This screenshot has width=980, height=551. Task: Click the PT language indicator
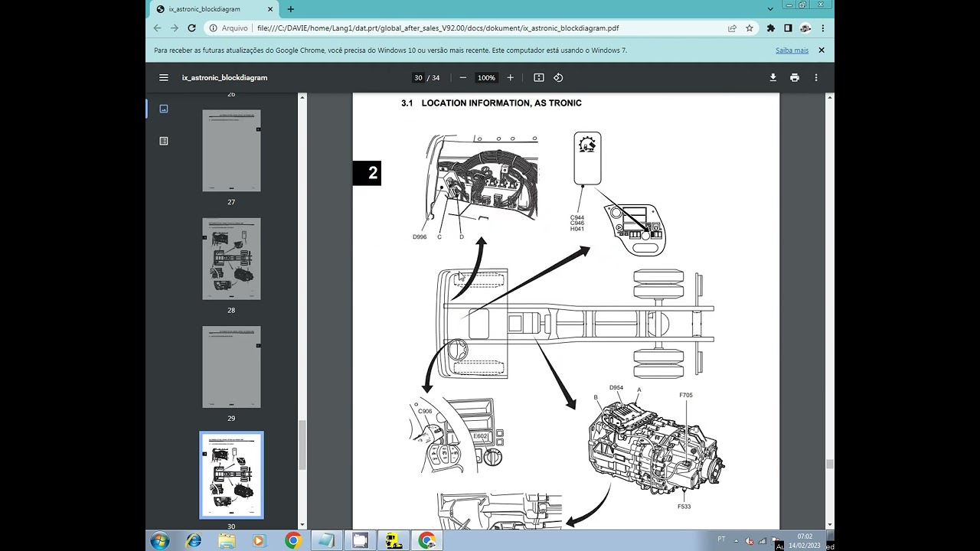click(x=721, y=540)
